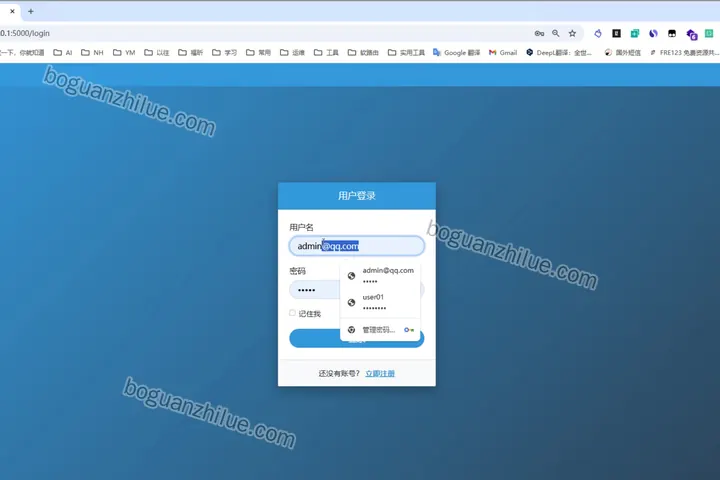The image size is (720, 480).
Task: Click the globe icon beside admin@qq.com suggestion
Action: [351, 276]
